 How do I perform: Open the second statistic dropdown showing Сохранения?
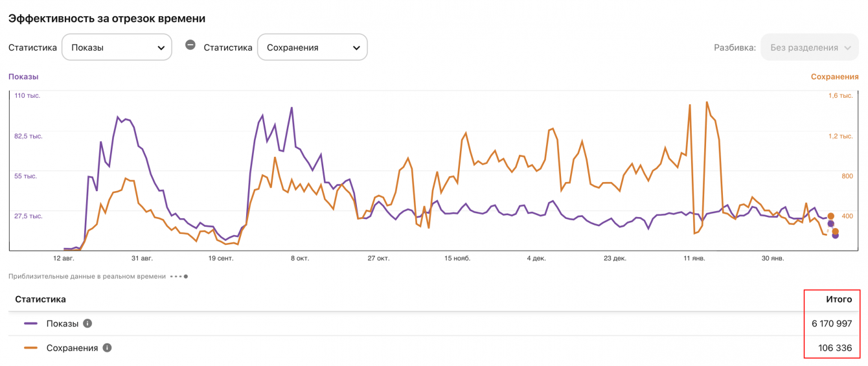[312, 47]
